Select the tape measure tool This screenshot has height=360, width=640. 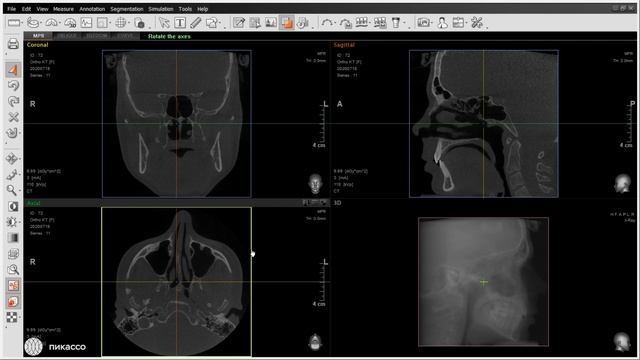click(32, 23)
